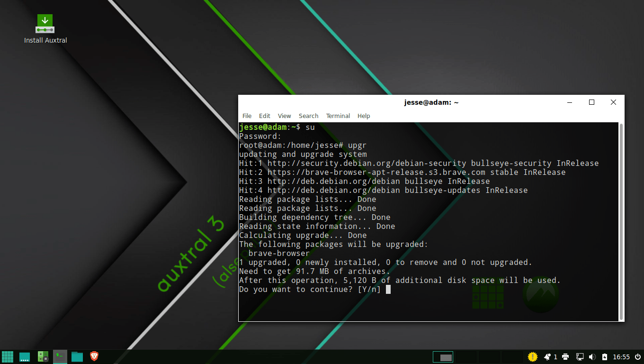644x364 pixels.
Task: Click the Hit:4 bullseye-updates line
Action: click(384, 190)
